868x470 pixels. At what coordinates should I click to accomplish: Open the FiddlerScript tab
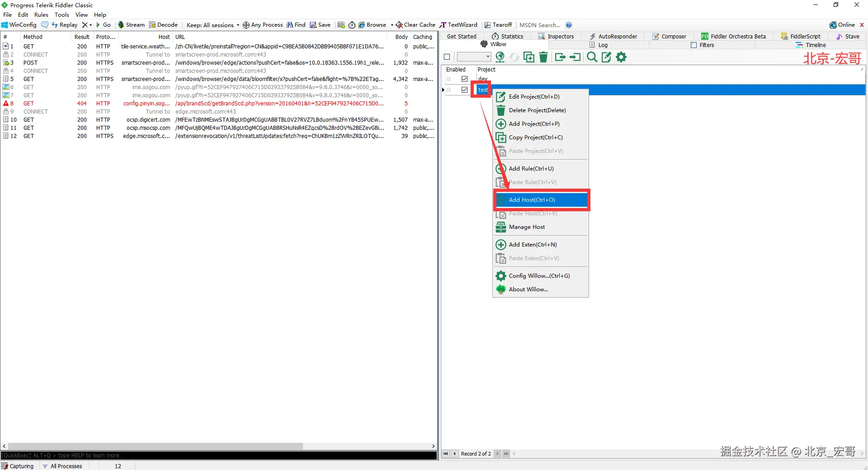(801, 37)
